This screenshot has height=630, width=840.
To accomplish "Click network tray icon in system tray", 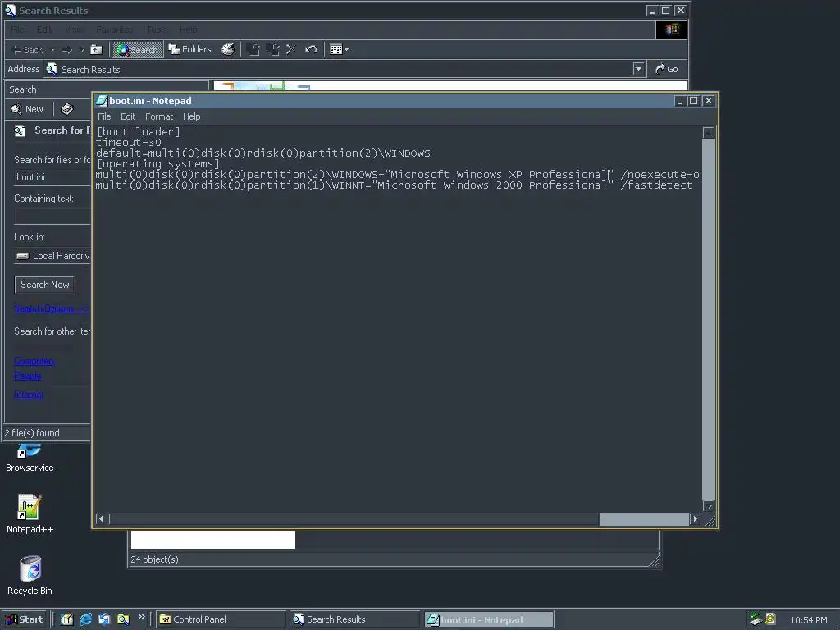I will [x=756, y=619].
